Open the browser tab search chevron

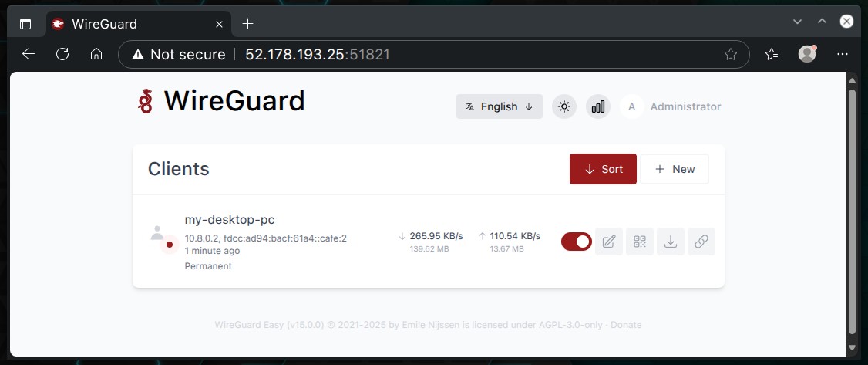(797, 22)
